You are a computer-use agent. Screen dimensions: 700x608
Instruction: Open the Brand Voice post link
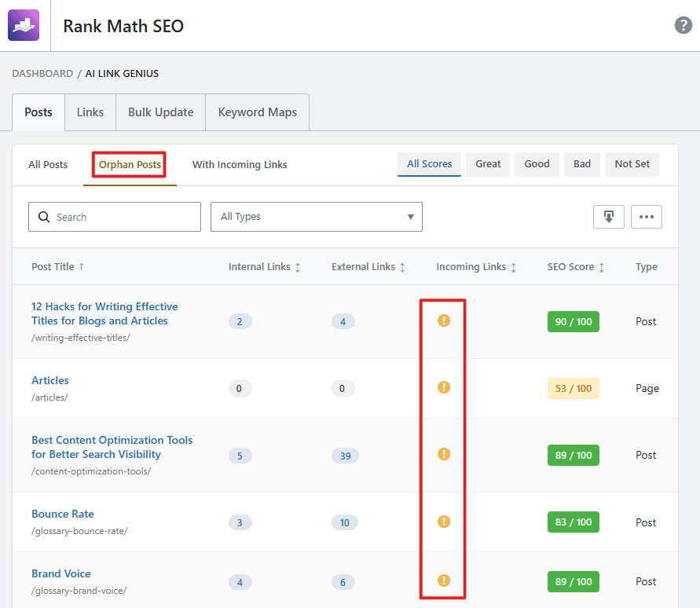click(60, 573)
